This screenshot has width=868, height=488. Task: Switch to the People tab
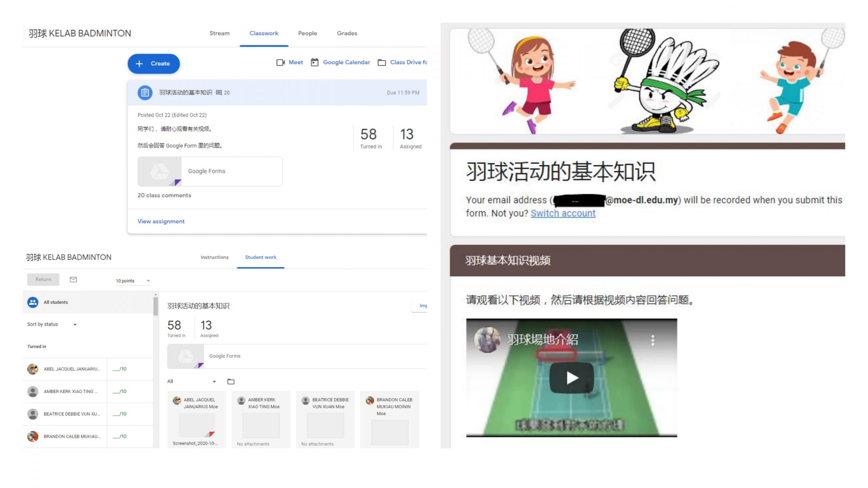pyautogui.click(x=308, y=33)
